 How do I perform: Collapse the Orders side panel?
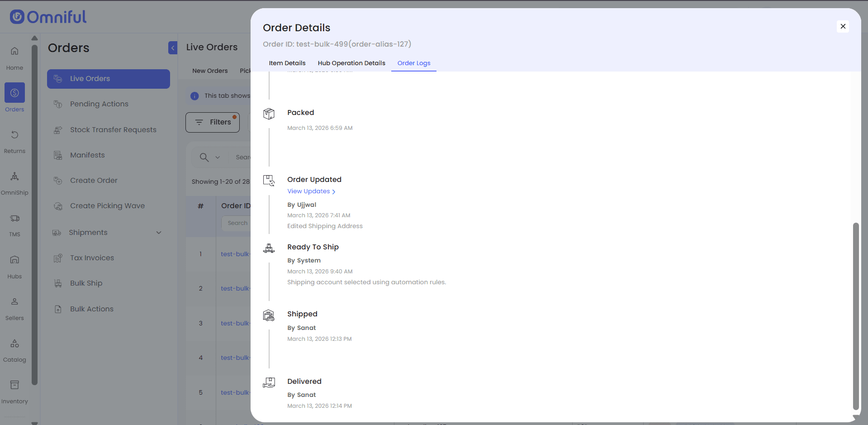point(173,48)
